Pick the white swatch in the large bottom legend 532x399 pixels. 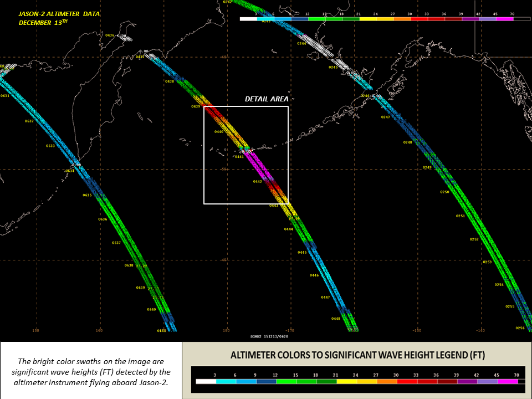tap(206, 381)
